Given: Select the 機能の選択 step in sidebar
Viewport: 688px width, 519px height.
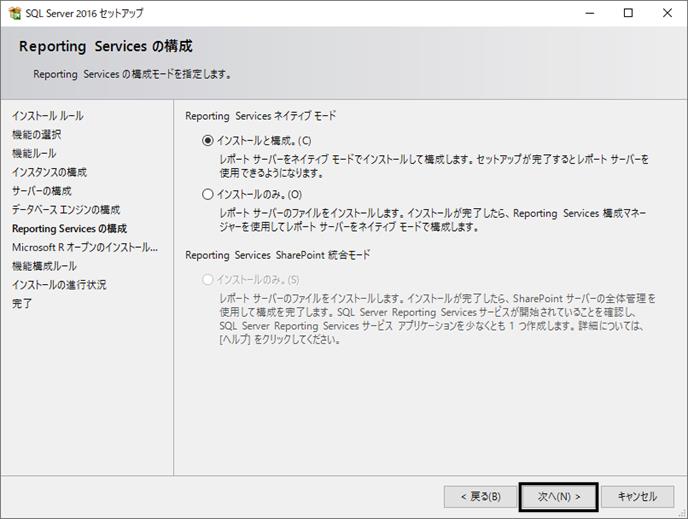Looking at the screenshot, I should tap(36, 135).
